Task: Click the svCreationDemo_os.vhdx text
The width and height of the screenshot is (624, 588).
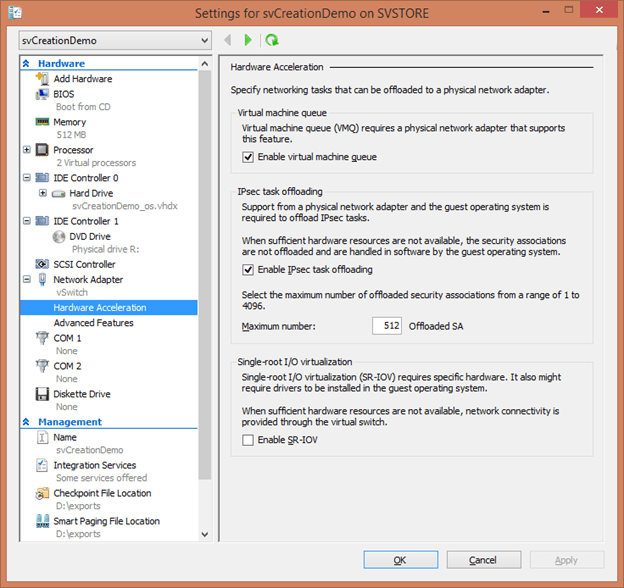Action: pyautogui.click(x=125, y=206)
